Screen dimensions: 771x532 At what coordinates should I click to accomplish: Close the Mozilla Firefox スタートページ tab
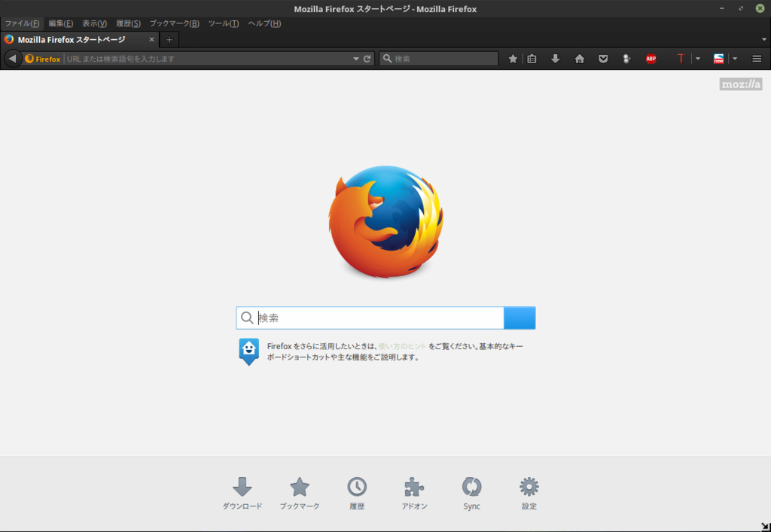[x=151, y=40]
